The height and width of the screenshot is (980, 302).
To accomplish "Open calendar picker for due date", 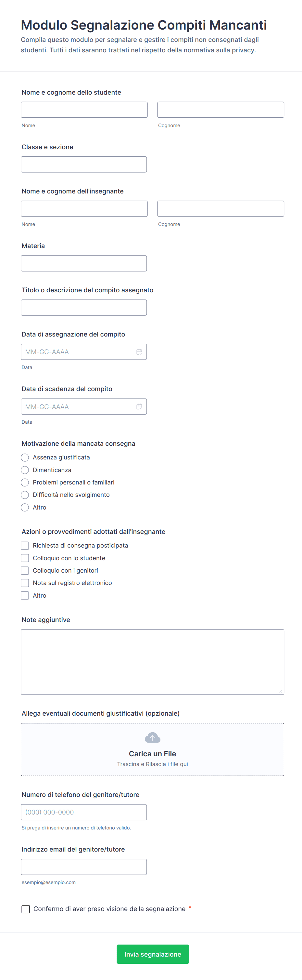I will (x=139, y=407).
